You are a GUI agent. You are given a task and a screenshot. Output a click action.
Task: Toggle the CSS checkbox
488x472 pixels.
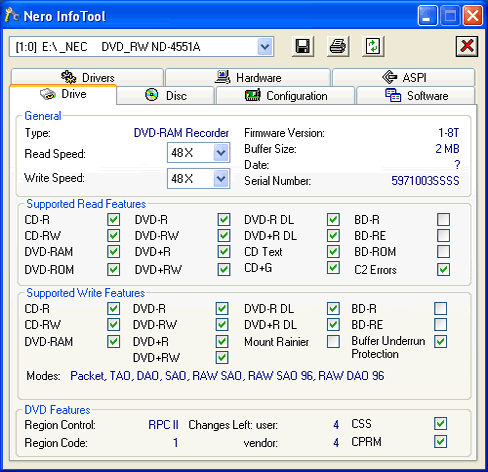coord(441,423)
